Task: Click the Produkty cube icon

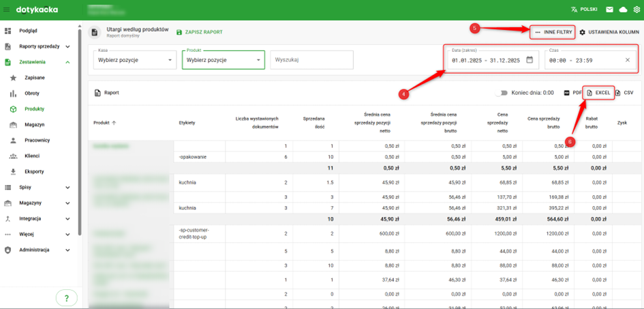Action: click(x=13, y=109)
